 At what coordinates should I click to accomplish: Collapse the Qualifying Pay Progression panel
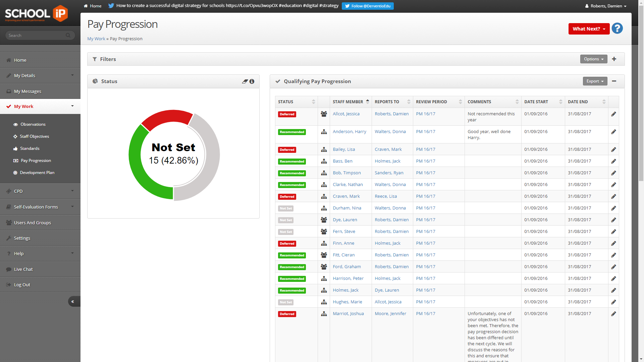click(x=614, y=81)
